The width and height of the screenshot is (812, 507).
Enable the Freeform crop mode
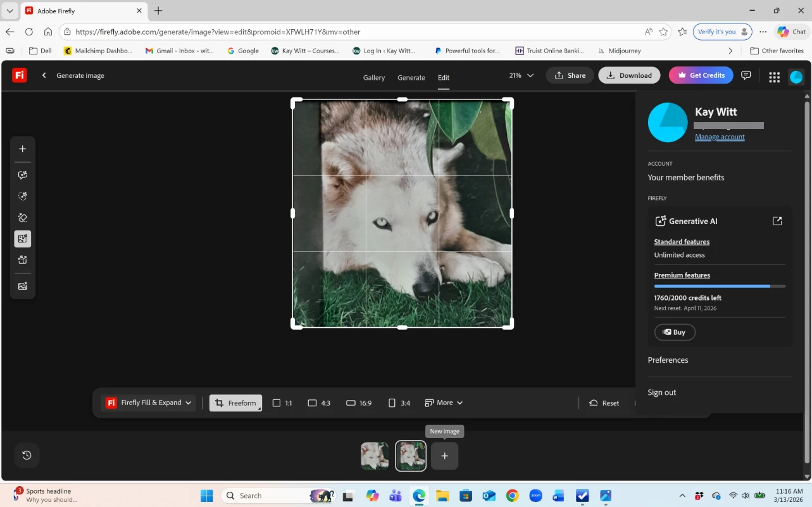pos(235,403)
